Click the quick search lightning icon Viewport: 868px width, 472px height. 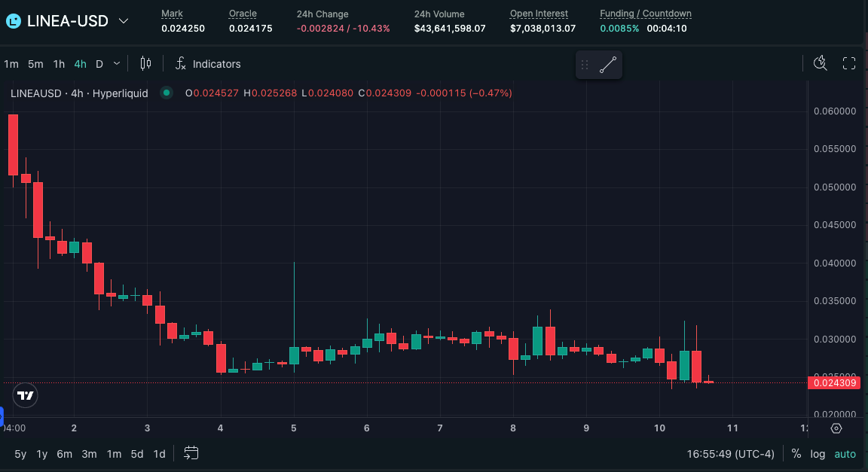click(x=821, y=64)
